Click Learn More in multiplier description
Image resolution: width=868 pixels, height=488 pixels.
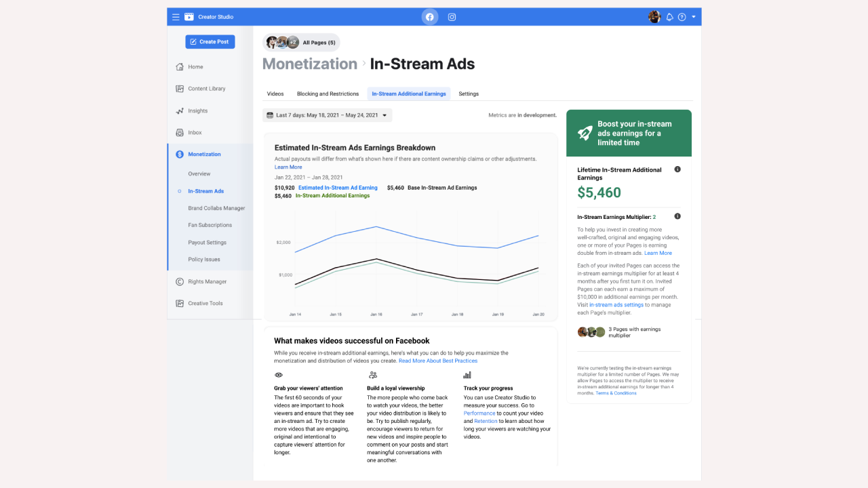pyautogui.click(x=658, y=253)
